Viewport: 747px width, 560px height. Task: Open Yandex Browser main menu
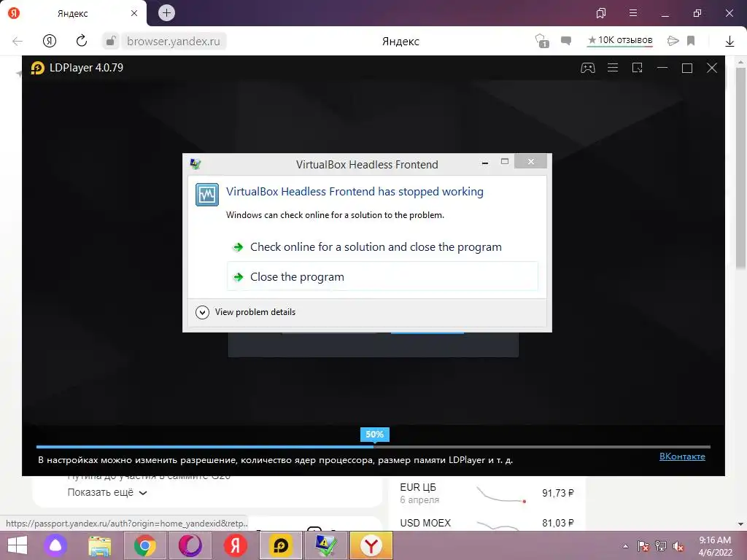633,13
